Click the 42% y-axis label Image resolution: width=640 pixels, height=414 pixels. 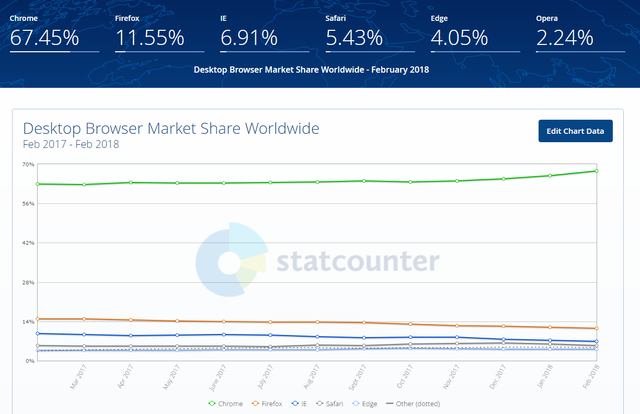tap(28, 243)
